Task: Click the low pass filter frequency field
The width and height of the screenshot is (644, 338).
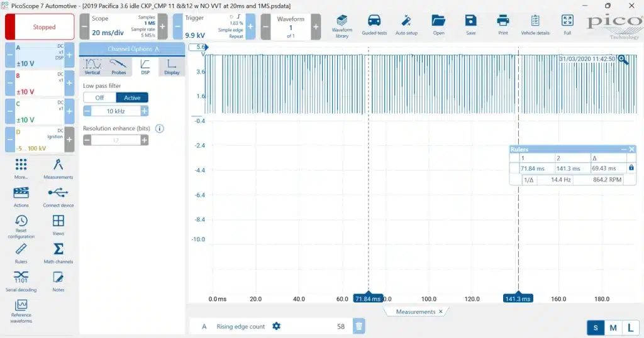Action: [116, 111]
